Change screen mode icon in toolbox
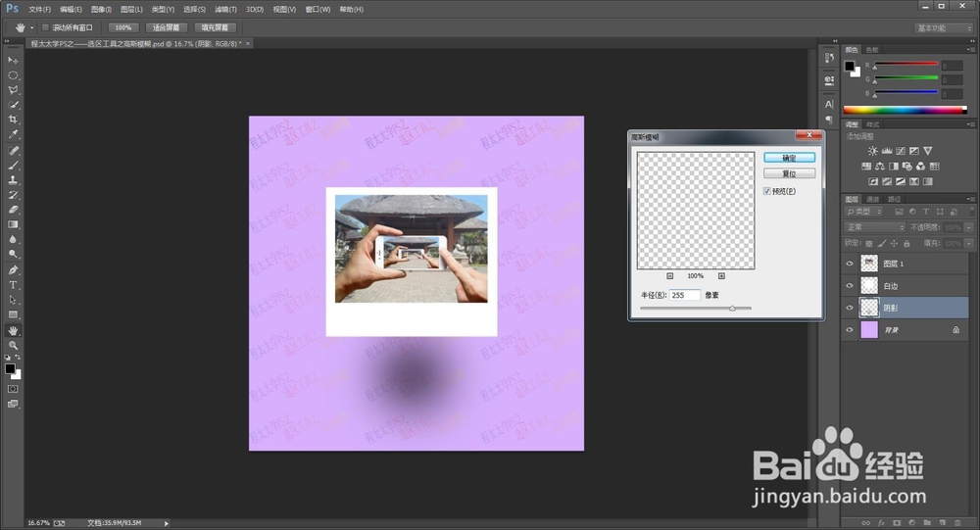 13,404
